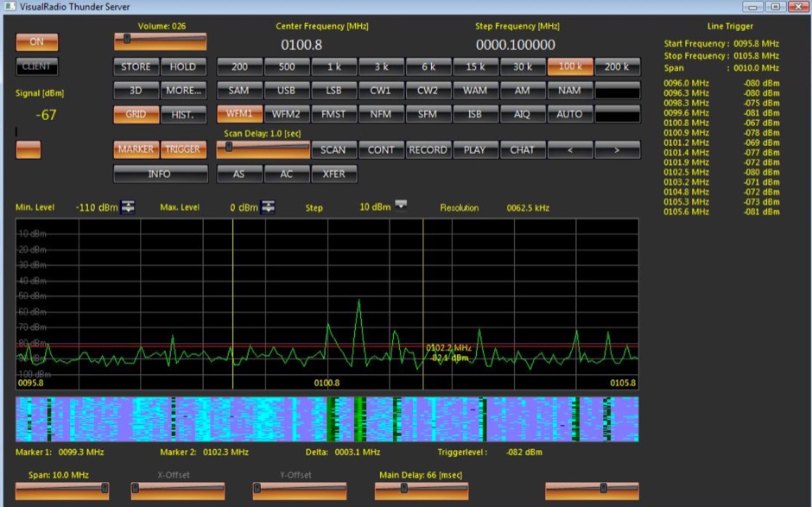Screen dimensions: 812x507
Task: Toggle the GRID display button
Action: point(136,115)
